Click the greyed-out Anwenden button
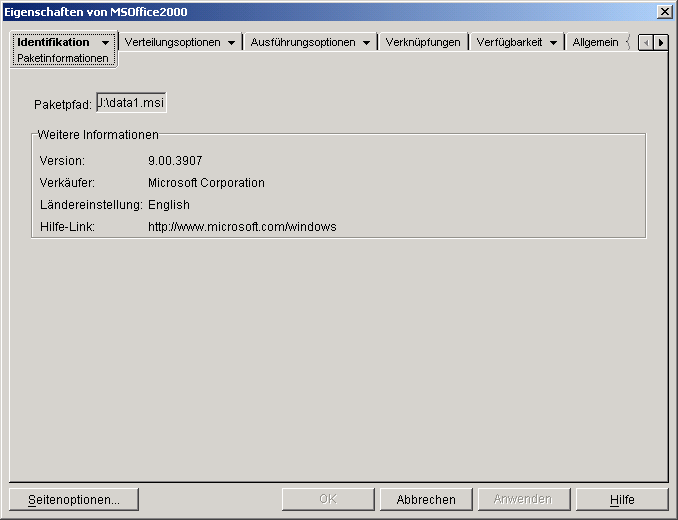Image resolution: width=678 pixels, height=520 pixels. (x=524, y=500)
